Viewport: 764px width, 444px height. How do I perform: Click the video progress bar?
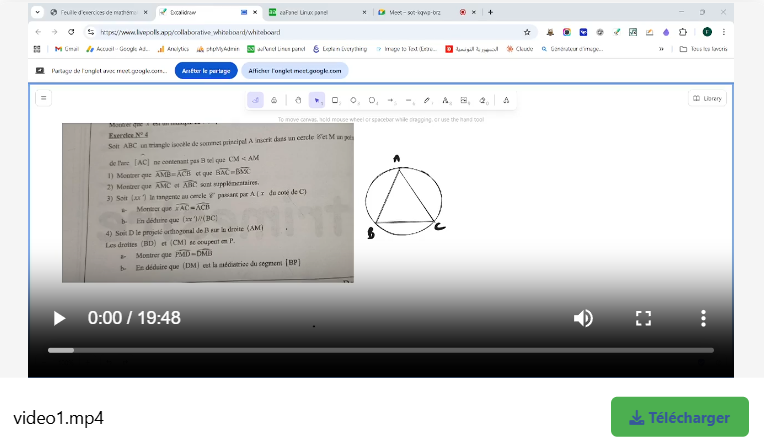pos(380,350)
